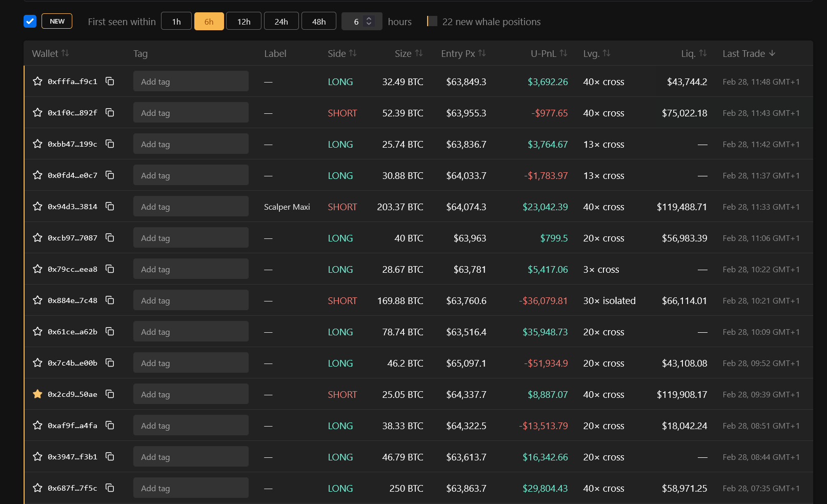The height and width of the screenshot is (504, 827).
Task: Sort by Entry Px column
Action: [482, 53]
